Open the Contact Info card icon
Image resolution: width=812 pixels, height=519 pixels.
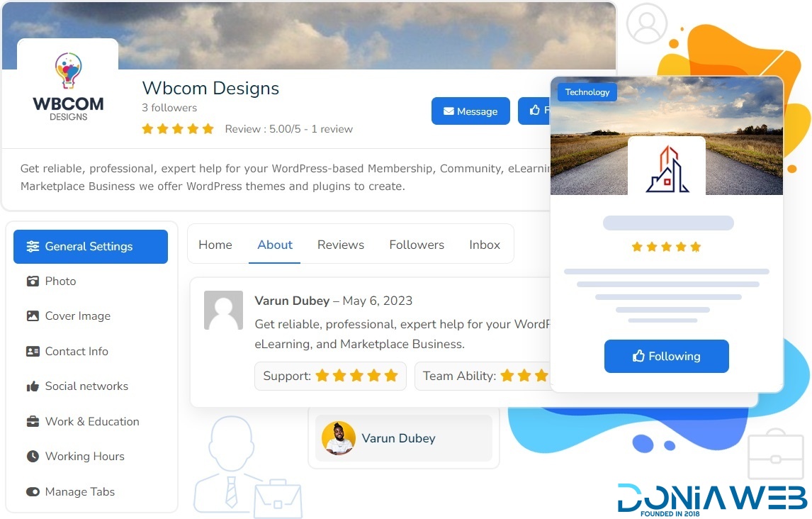point(33,351)
